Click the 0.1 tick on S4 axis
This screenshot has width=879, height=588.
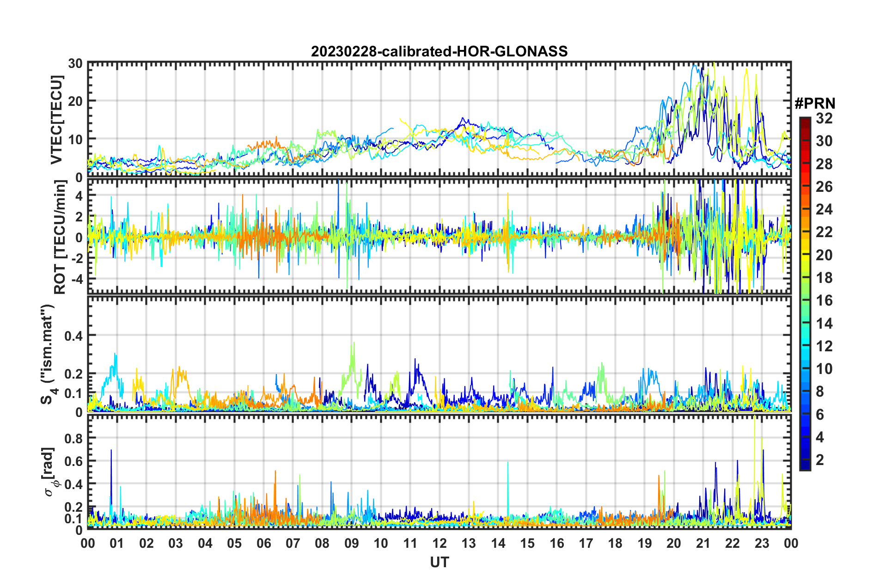[x=74, y=393]
